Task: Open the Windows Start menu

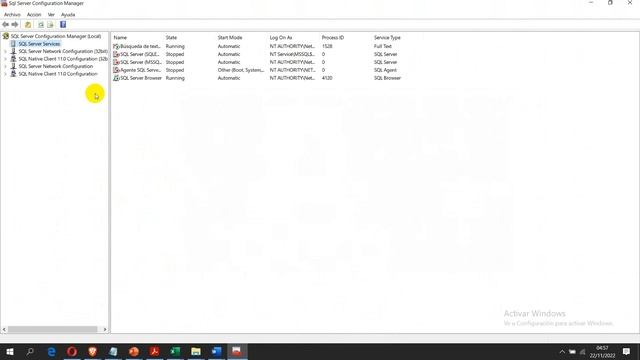Action: (x=10, y=351)
